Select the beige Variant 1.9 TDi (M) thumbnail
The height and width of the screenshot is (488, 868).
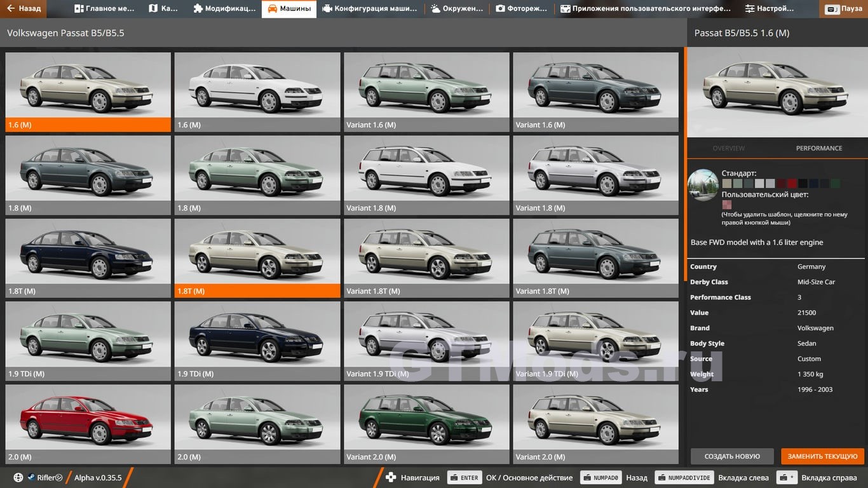(596, 341)
